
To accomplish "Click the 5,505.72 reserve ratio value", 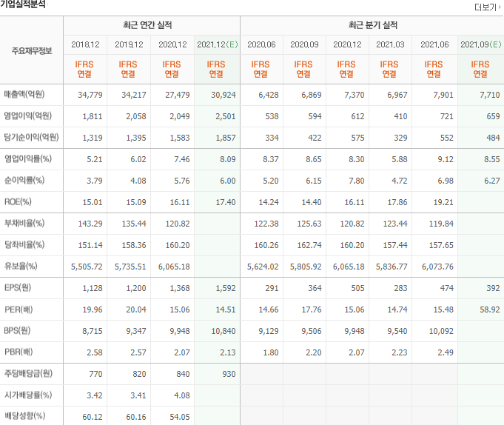I will point(87,267).
